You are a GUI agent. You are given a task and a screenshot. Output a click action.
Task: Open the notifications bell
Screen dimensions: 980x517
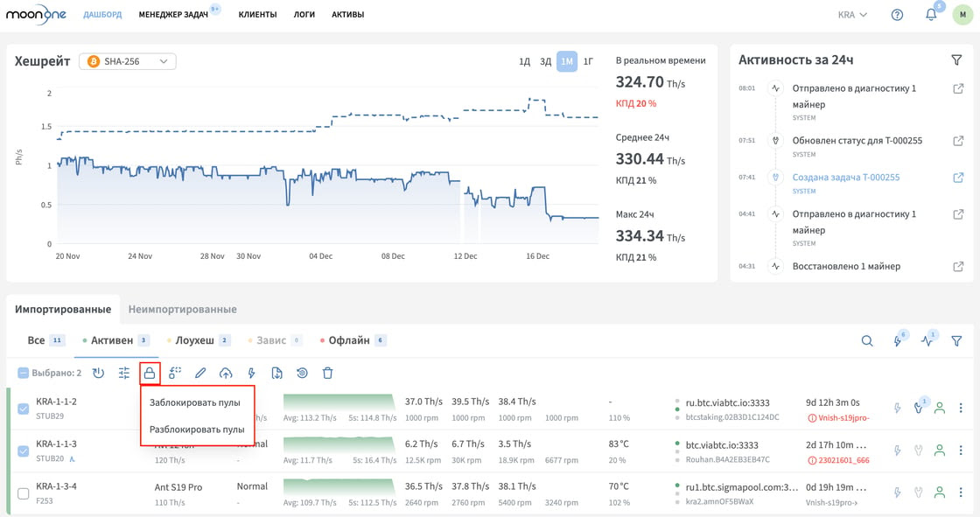931,14
